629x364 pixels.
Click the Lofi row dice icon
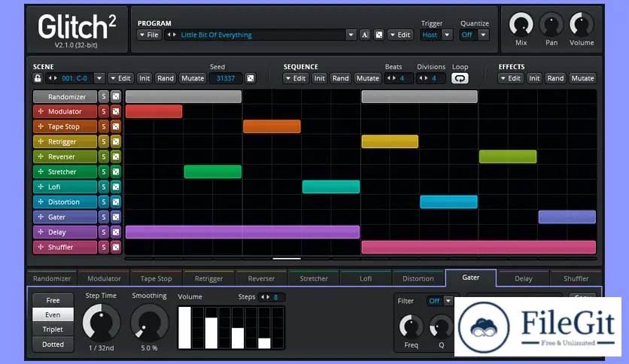click(x=116, y=187)
